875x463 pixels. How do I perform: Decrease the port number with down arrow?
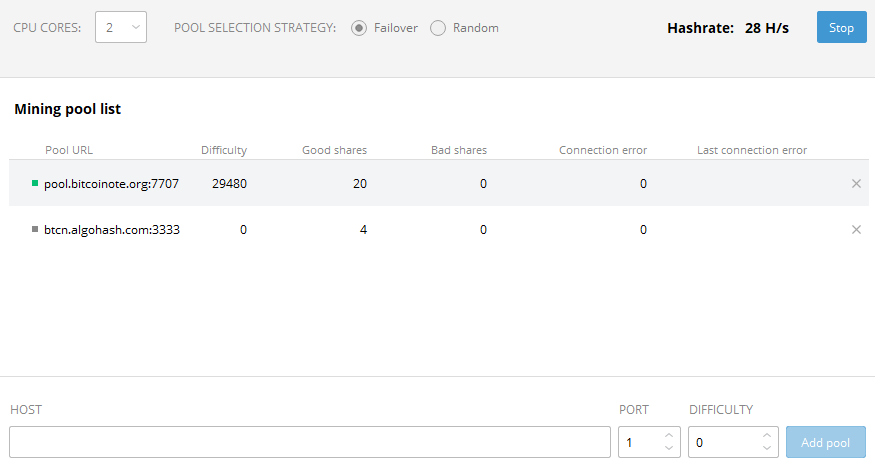(669, 448)
